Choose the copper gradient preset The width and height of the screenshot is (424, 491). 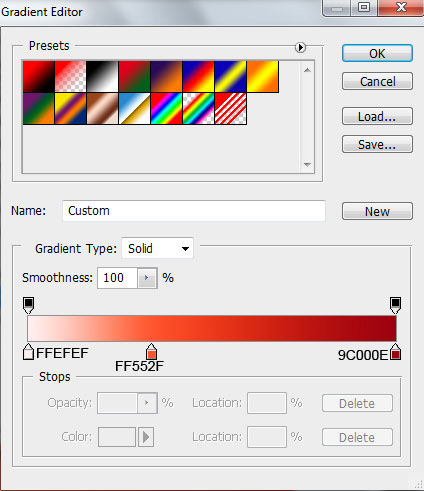coord(102,109)
